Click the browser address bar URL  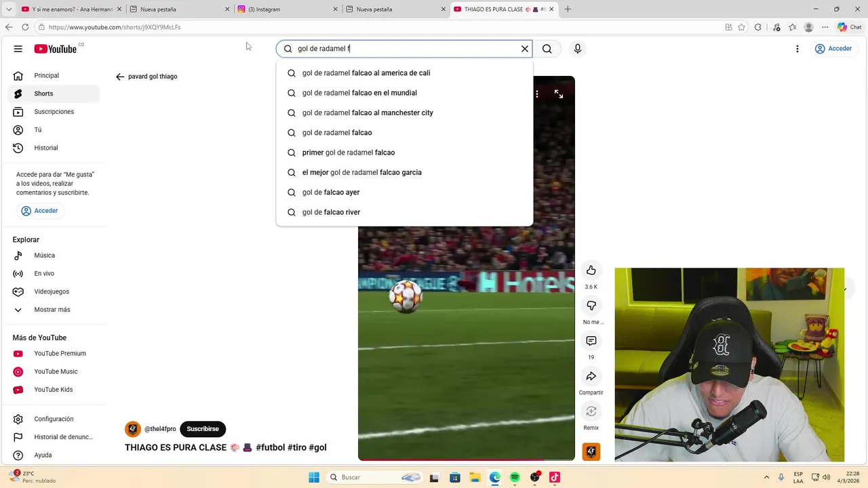(x=115, y=27)
